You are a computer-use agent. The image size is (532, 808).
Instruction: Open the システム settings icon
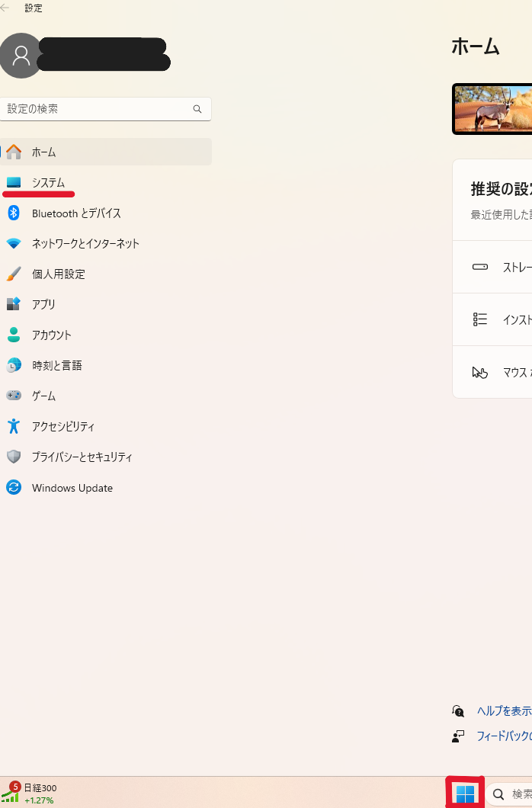[x=14, y=183]
